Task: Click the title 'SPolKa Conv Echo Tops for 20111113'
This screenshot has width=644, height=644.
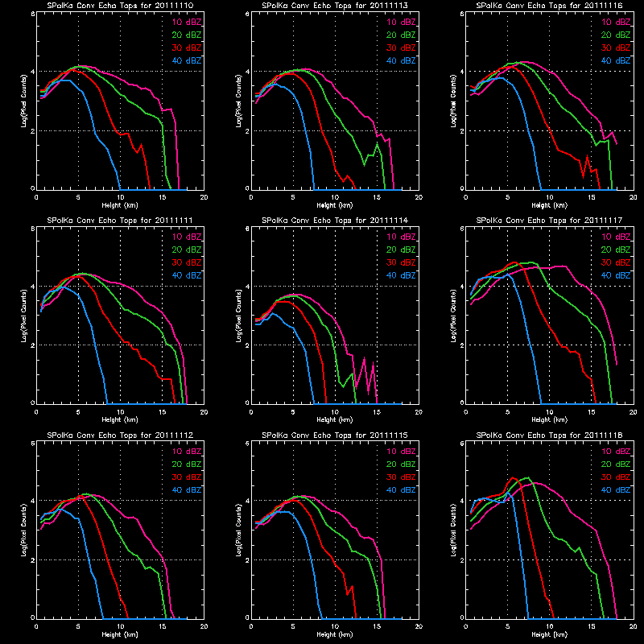Action: pyautogui.click(x=335, y=6)
